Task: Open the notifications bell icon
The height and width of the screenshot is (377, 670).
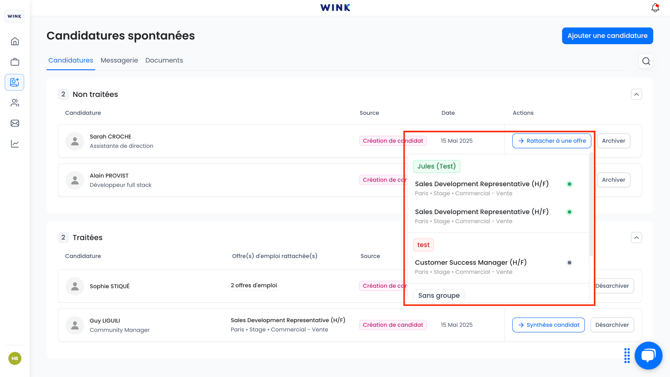Action: coord(655,8)
